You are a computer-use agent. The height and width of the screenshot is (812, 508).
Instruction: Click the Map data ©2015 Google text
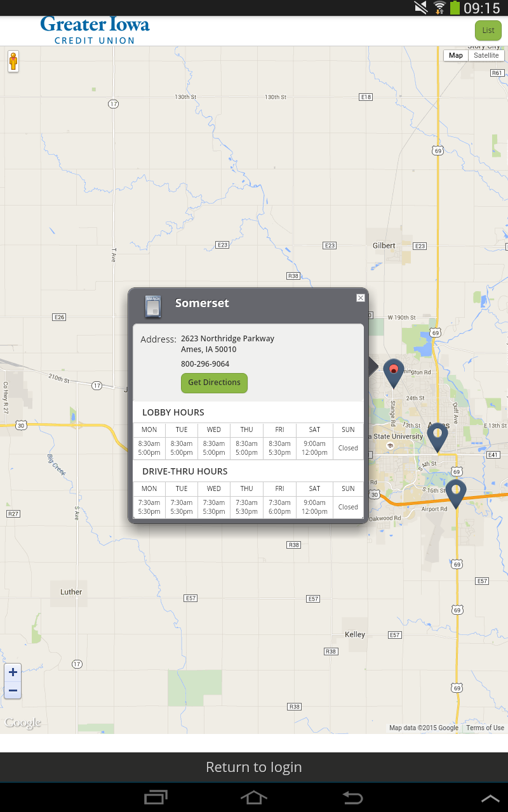[424, 728]
